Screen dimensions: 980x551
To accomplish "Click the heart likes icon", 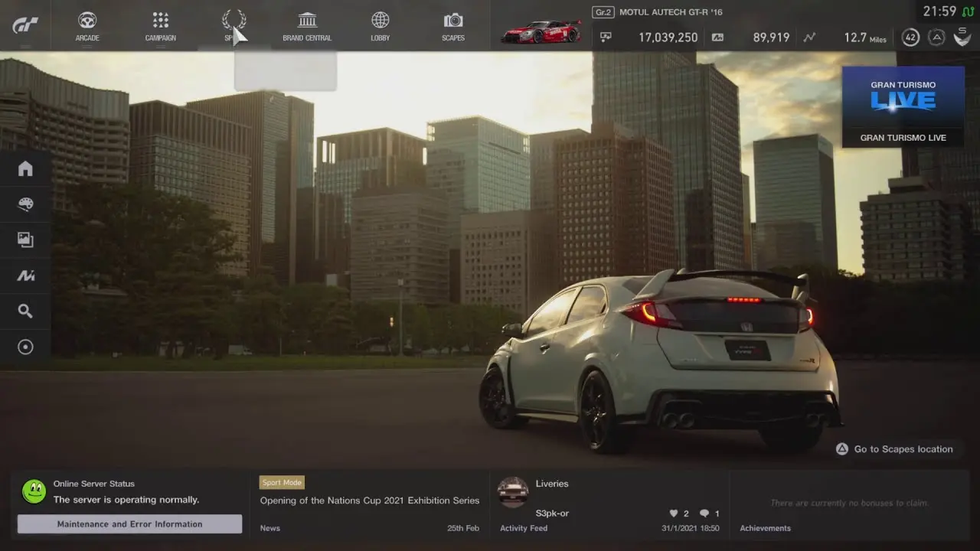I will [x=674, y=514].
